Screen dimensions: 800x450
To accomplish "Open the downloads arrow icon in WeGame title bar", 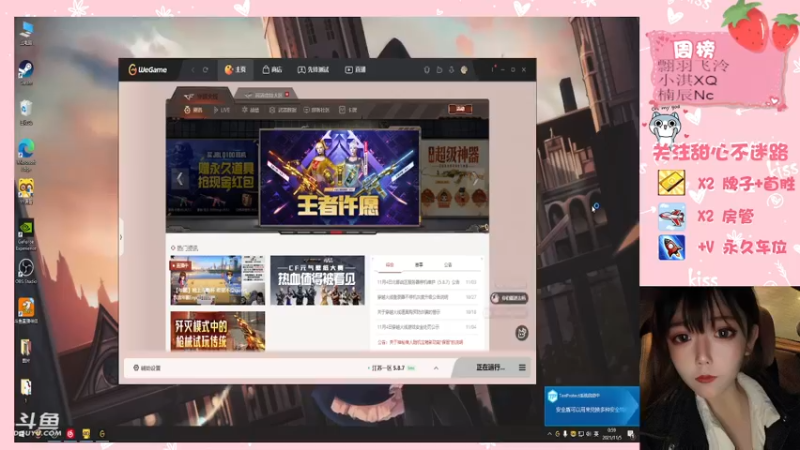I will click(x=451, y=70).
